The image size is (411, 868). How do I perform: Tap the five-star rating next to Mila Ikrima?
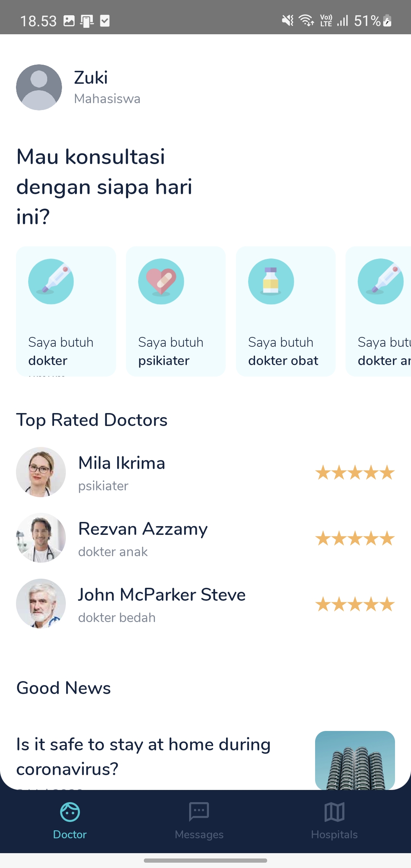pyautogui.click(x=355, y=472)
